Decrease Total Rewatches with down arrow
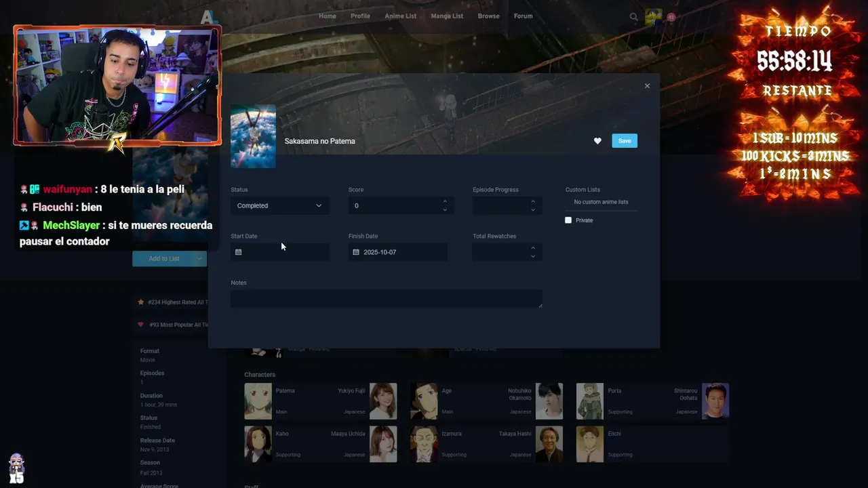Viewport: 868px width, 488px height. pos(533,256)
